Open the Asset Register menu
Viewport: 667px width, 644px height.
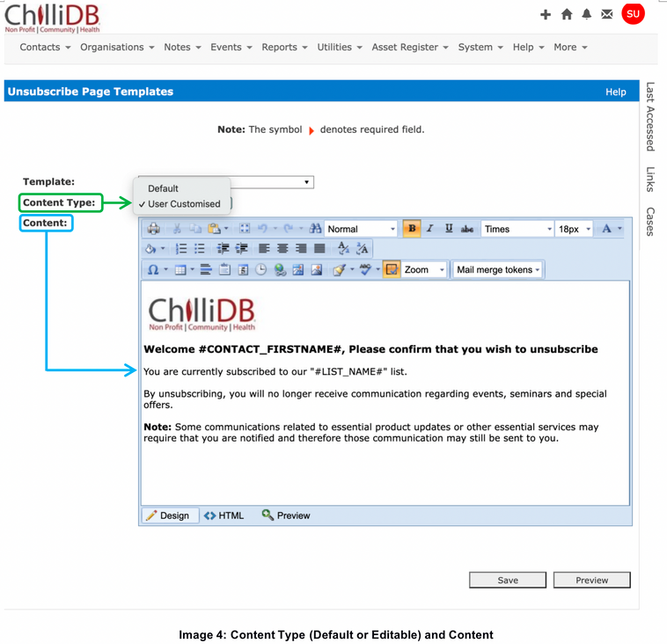tap(410, 47)
